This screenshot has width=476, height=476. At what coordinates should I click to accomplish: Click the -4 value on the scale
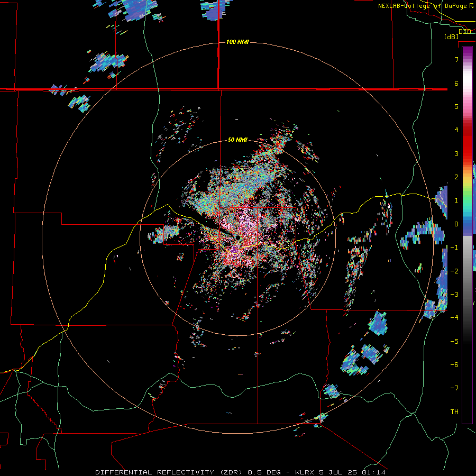pyautogui.click(x=454, y=318)
